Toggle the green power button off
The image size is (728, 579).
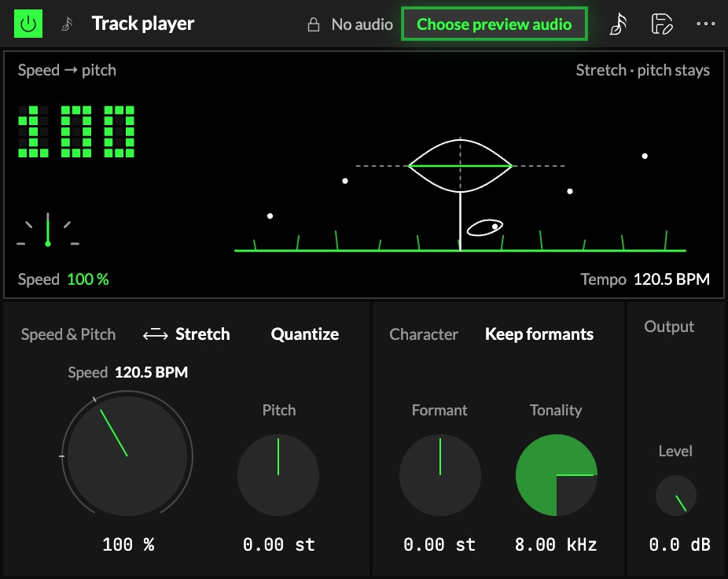[x=28, y=24]
